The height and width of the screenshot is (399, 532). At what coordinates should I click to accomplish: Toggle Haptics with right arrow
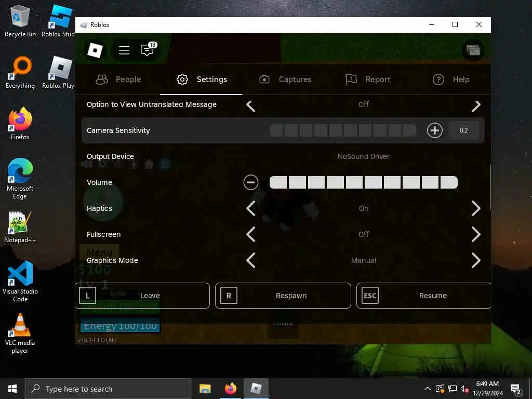coord(476,208)
